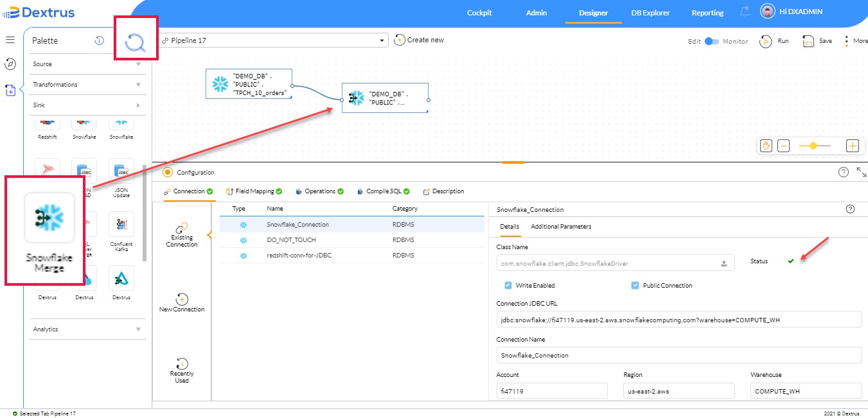Click the Palette vertical scrollbar
This screenshot has width=868, height=418.
pyautogui.click(x=145, y=213)
